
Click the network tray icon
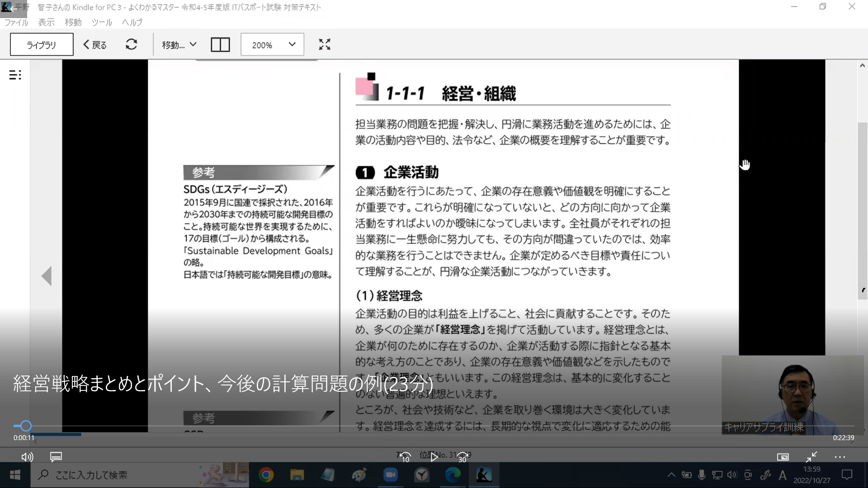coord(717,475)
